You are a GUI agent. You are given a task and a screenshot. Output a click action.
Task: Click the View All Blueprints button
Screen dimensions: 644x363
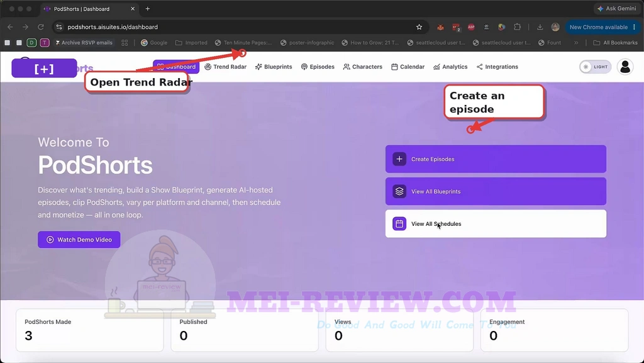(496, 191)
